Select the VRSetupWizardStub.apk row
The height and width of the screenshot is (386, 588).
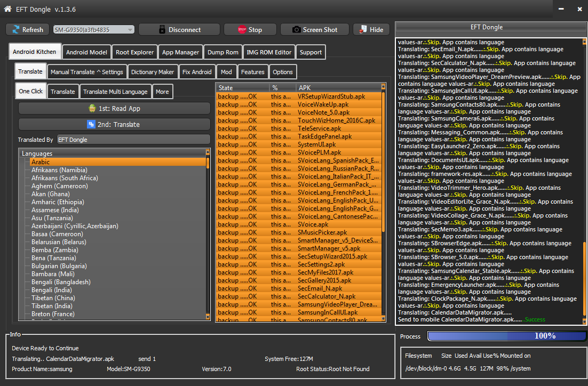coord(299,96)
